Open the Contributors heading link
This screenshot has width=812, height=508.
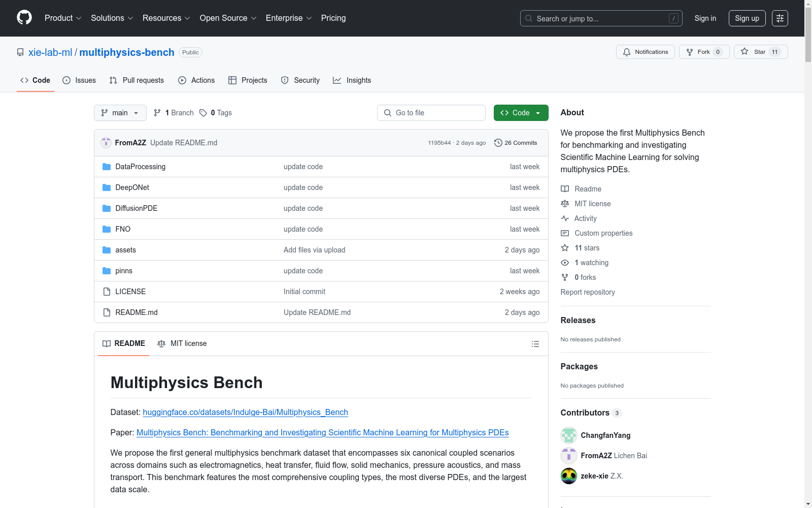click(x=591, y=412)
